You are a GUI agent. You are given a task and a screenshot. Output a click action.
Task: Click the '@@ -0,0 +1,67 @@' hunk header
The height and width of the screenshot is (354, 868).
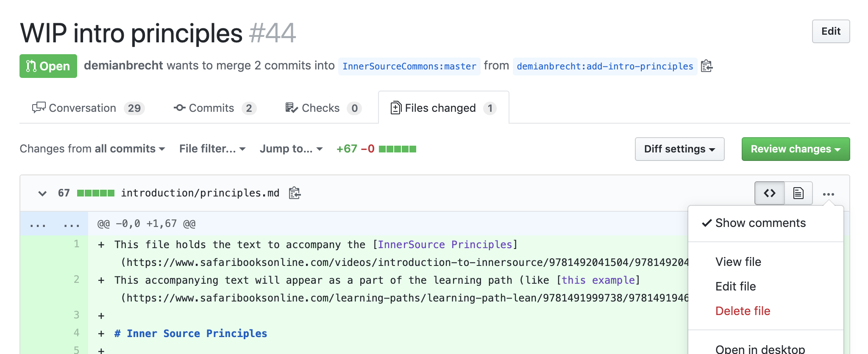pyautogui.click(x=146, y=224)
